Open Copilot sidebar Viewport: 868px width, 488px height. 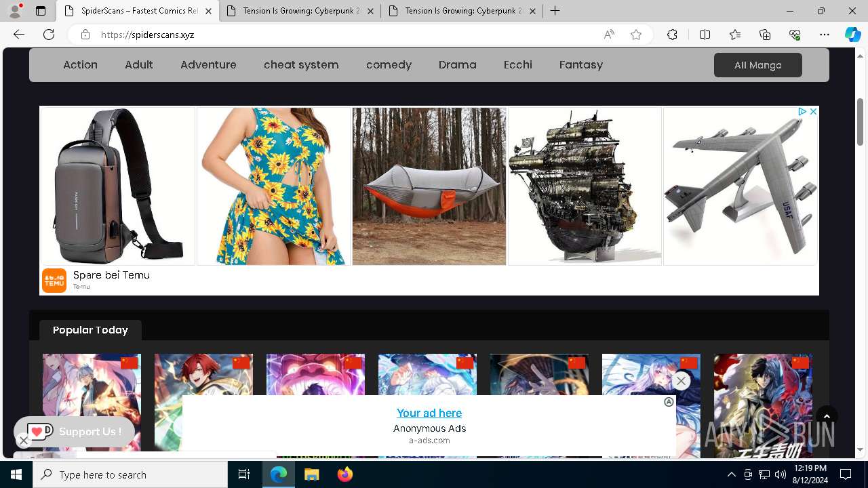(x=852, y=35)
